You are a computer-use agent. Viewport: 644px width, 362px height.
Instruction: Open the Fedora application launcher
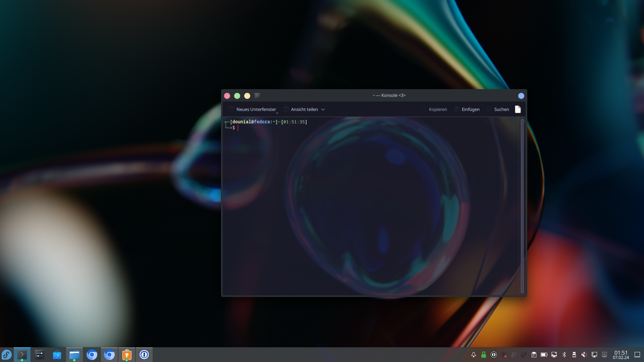point(7,355)
